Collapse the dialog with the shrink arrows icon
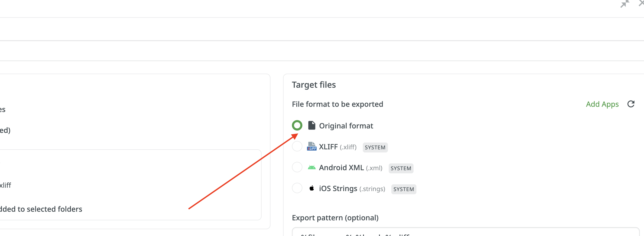Image resolution: width=644 pixels, height=236 pixels. [x=625, y=4]
